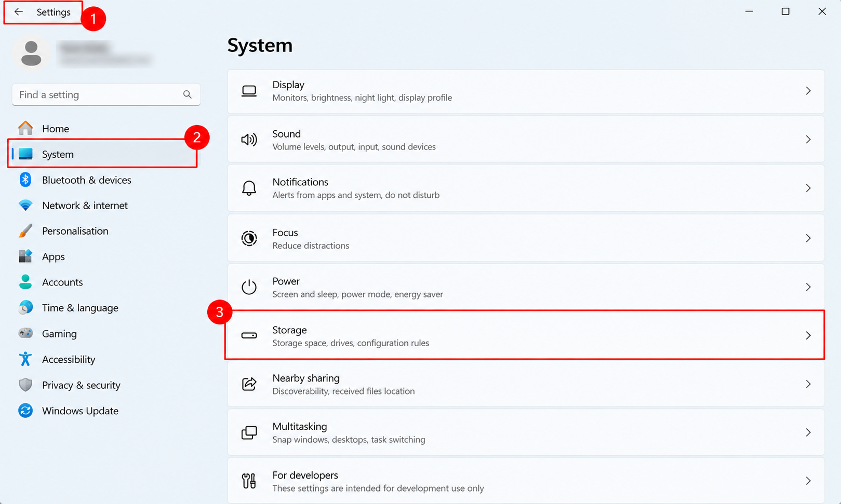Expand the Multitasking row chevron
841x504 pixels.
pyautogui.click(x=808, y=432)
